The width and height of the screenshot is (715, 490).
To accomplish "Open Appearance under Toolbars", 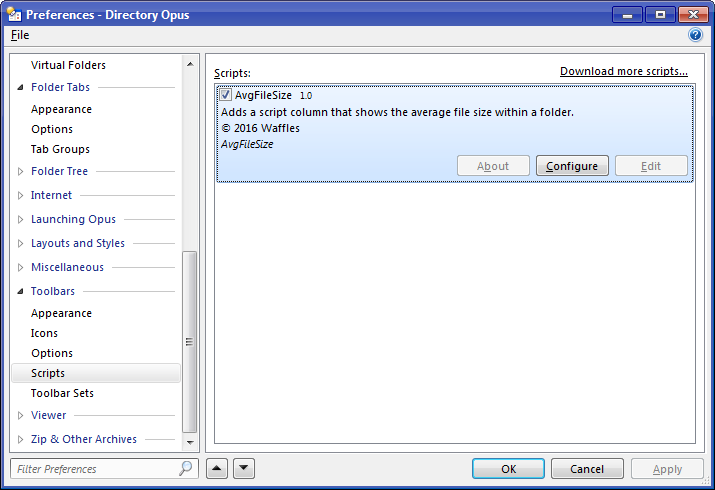I will point(61,313).
